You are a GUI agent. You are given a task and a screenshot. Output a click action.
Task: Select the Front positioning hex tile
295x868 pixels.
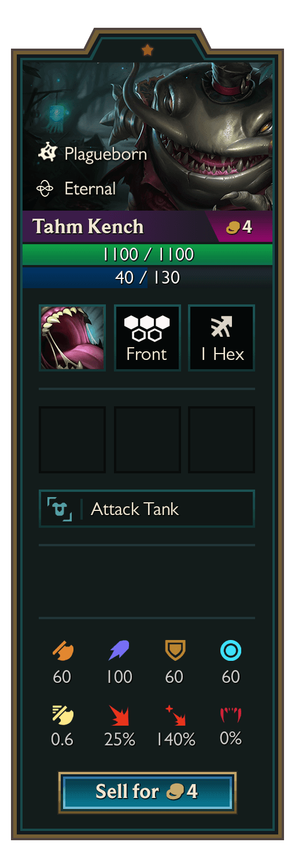pyautogui.click(x=147, y=337)
